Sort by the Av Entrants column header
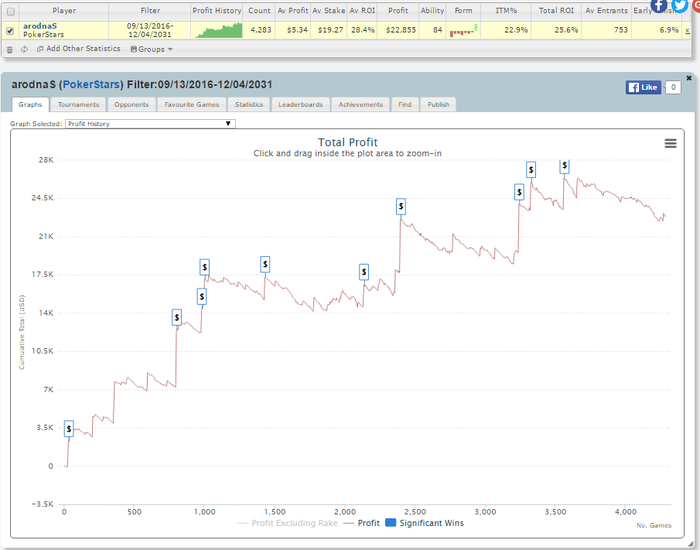Image resolution: width=700 pixels, height=550 pixels. (x=606, y=11)
